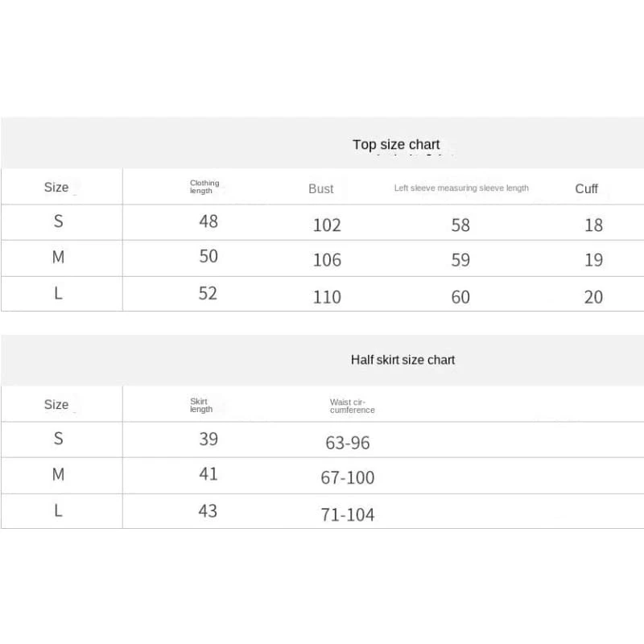
Task: Click the Waist circumference column header
Action: coord(352,406)
